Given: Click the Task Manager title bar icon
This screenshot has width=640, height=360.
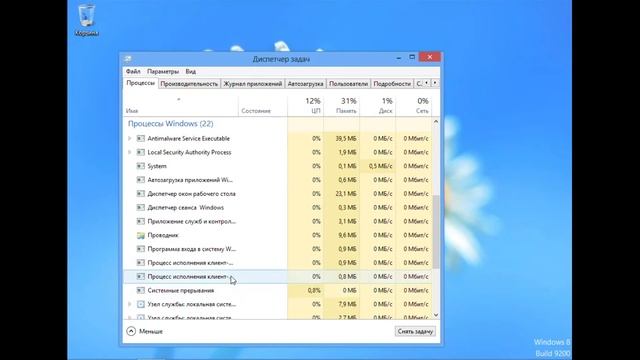Looking at the screenshot, I should (128, 59).
